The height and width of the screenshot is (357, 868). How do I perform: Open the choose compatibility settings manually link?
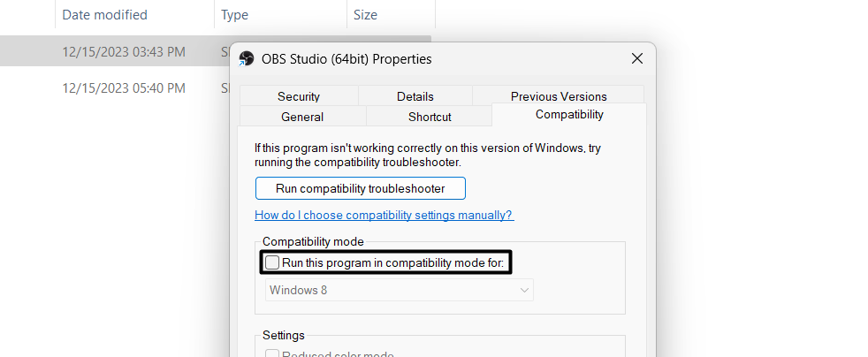[384, 215]
